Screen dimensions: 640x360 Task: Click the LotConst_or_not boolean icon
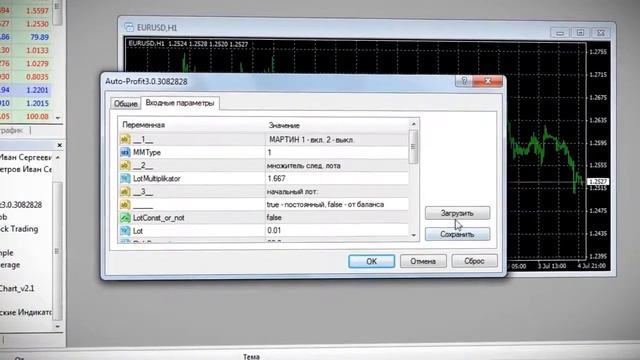(x=125, y=218)
